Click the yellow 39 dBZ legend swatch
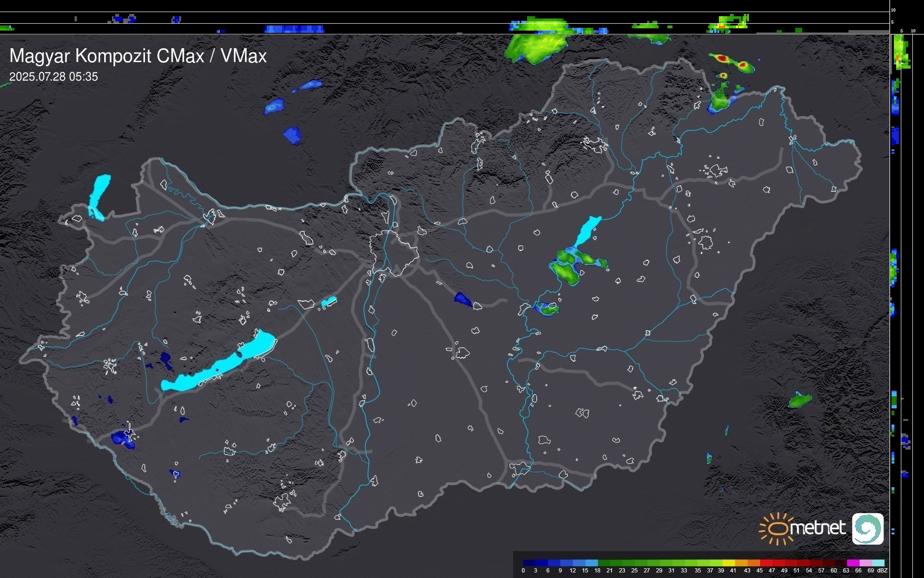 click(729, 563)
